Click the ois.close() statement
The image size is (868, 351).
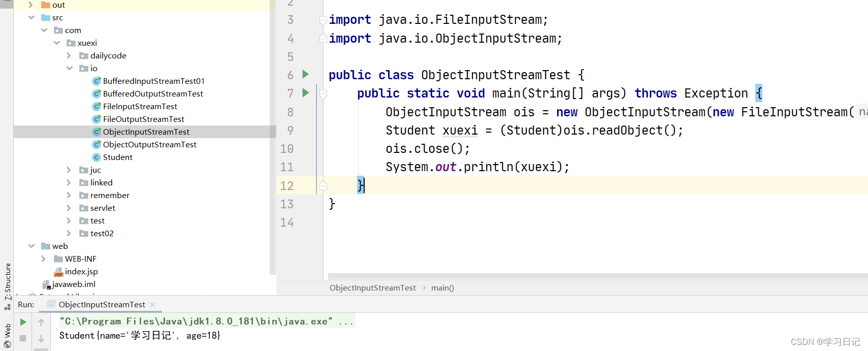coord(428,148)
